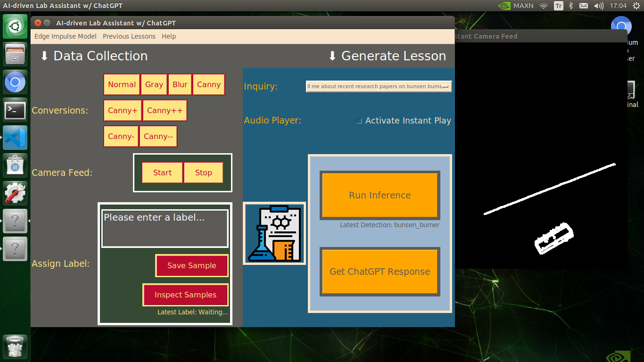Screen dimensions: 644x362
Task: Open the Edge Impulse Model menu
Action: pyautogui.click(x=66, y=36)
